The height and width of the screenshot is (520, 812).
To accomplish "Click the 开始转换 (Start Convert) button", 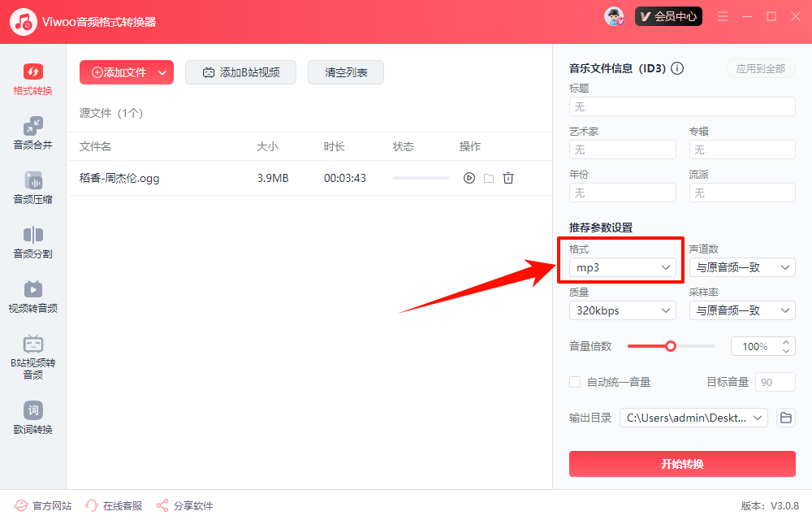I will 681,464.
